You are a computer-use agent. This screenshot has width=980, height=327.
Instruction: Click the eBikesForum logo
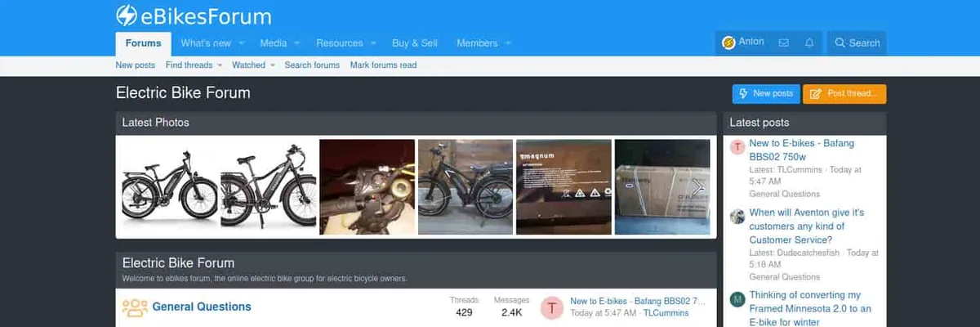[194, 16]
